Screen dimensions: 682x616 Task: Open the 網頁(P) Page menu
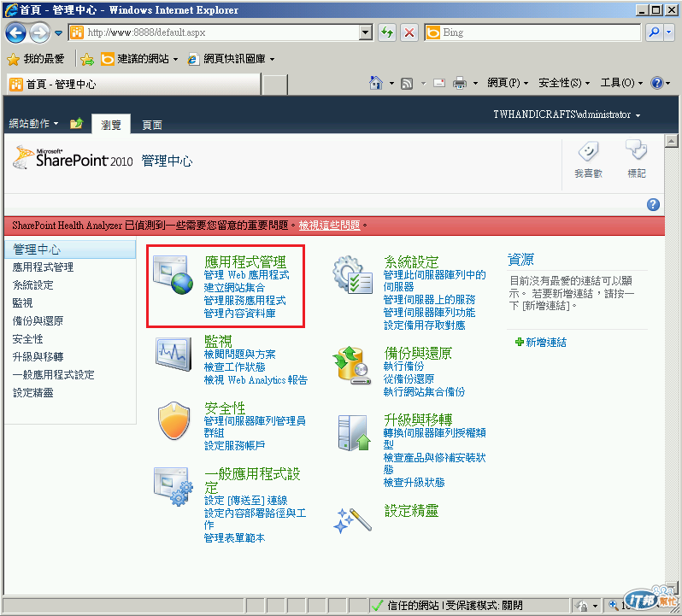[508, 83]
